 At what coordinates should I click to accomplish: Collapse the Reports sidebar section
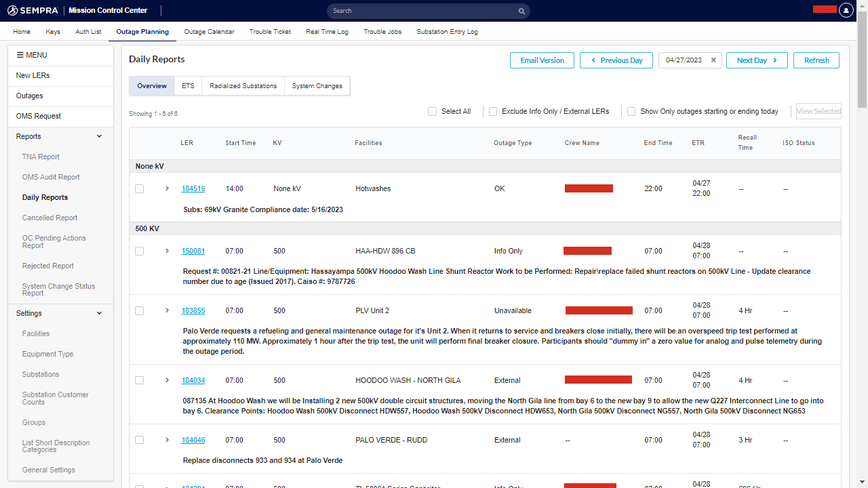[99, 136]
